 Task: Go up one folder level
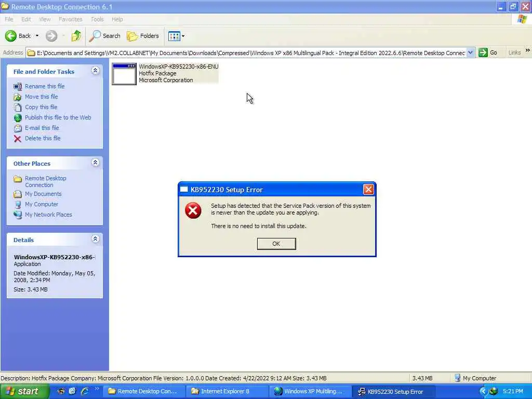[76, 36]
